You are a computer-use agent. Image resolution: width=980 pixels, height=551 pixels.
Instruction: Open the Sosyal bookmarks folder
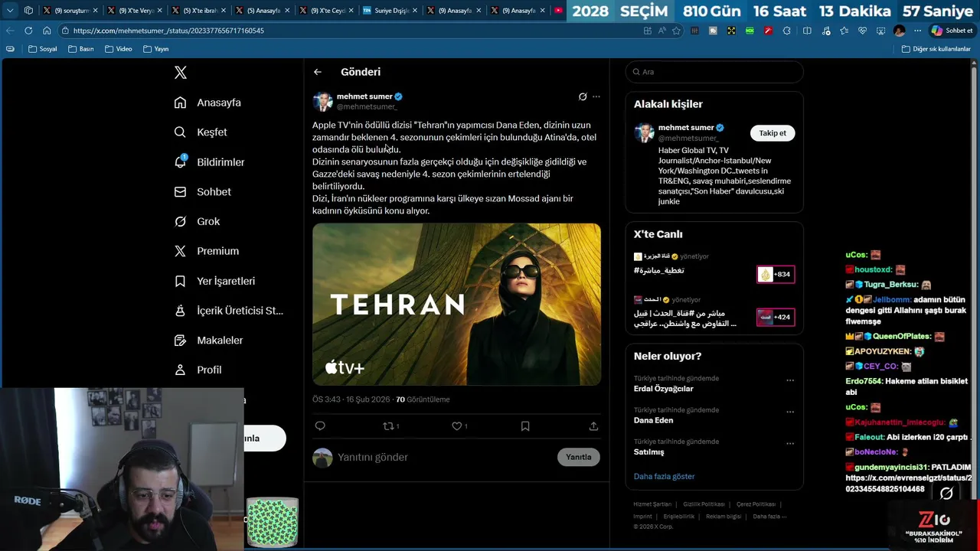[43, 49]
